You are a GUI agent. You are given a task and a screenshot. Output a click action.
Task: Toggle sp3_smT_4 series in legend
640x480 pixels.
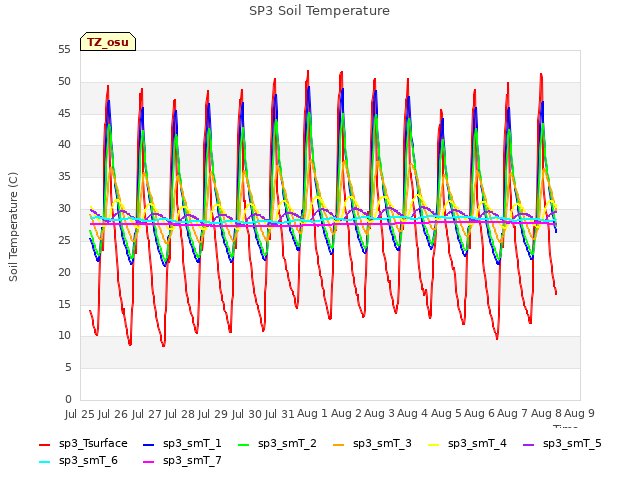tap(467, 443)
